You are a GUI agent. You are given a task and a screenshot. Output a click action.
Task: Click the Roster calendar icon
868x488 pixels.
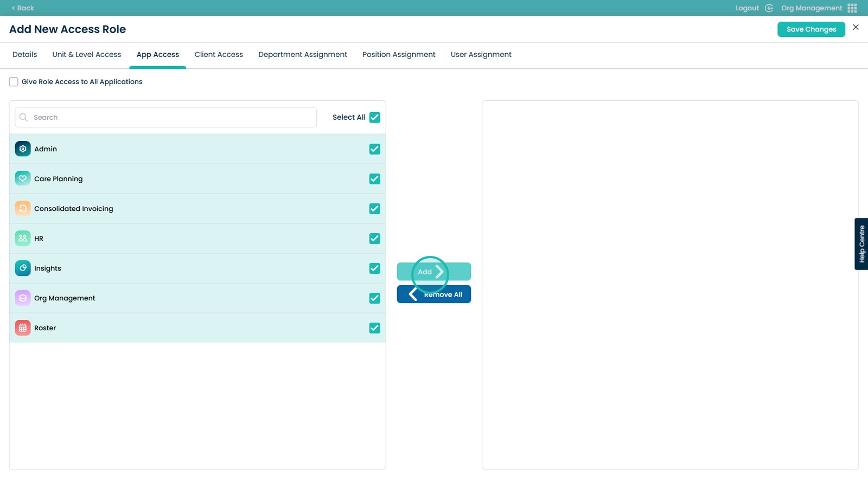point(23,328)
